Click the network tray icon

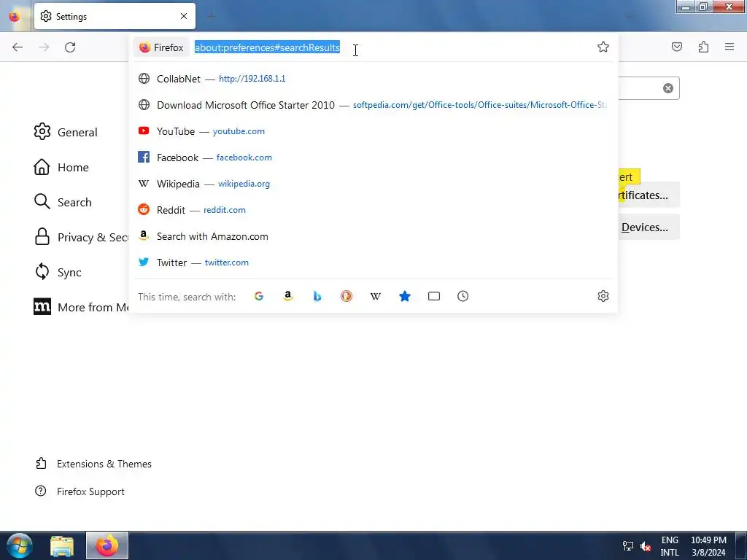(628, 545)
